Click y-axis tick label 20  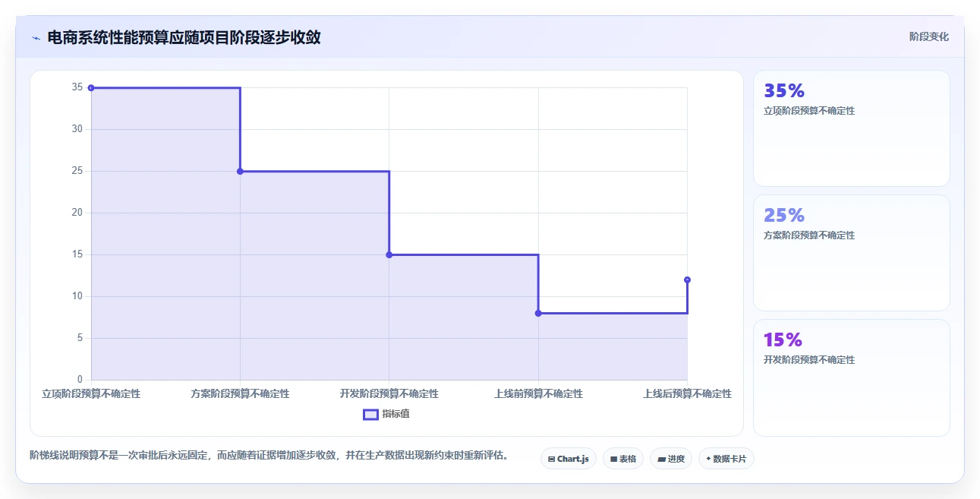pyautogui.click(x=77, y=213)
